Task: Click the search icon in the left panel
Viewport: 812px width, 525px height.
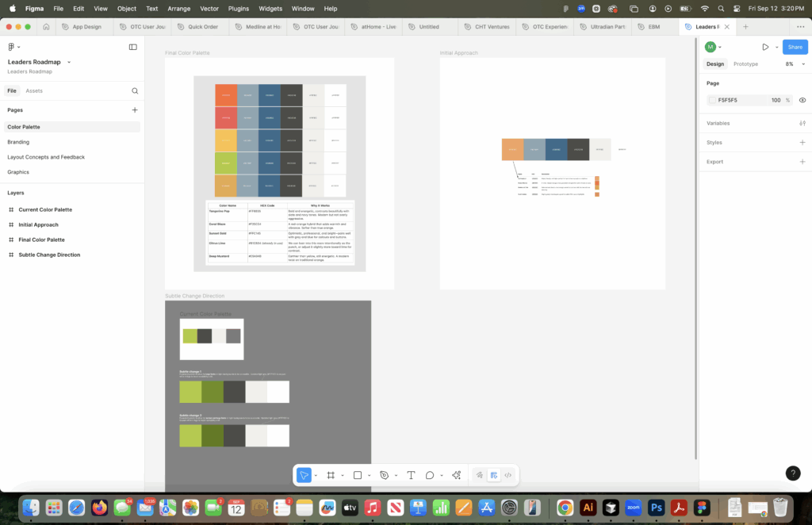Action: coord(135,91)
